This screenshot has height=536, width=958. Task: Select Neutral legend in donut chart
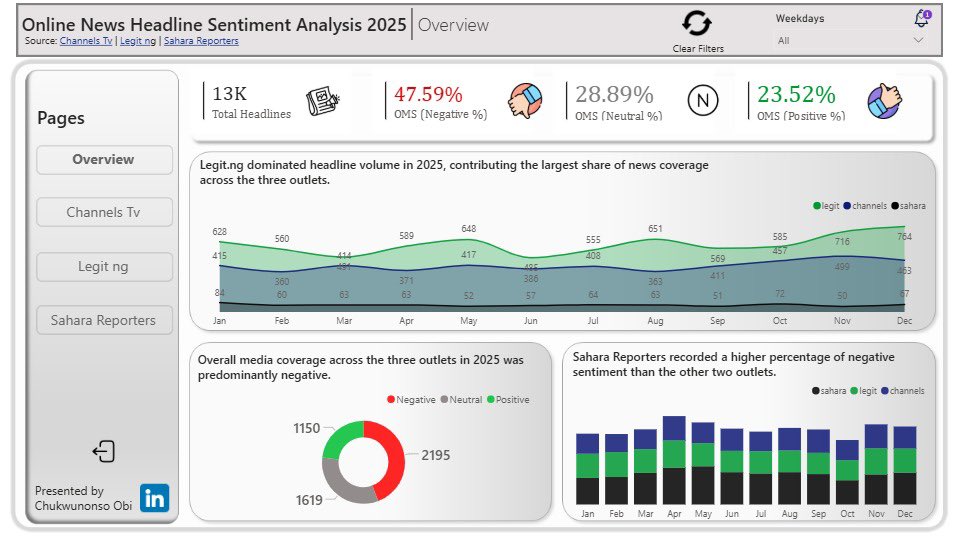pyautogui.click(x=461, y=400)
